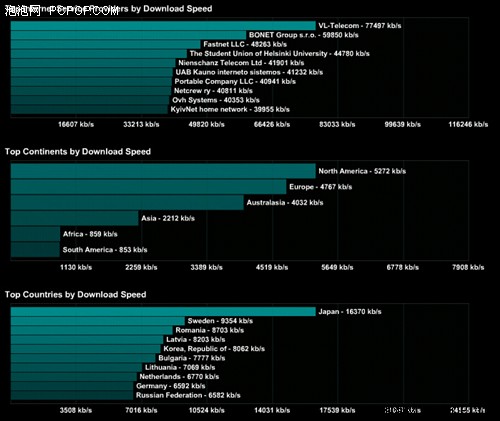Click the BONET Group s.r.o. - 59850 kb/s label
Image resolution: width=500 pixels, height=421 pixels.
(x=304, y=35)
